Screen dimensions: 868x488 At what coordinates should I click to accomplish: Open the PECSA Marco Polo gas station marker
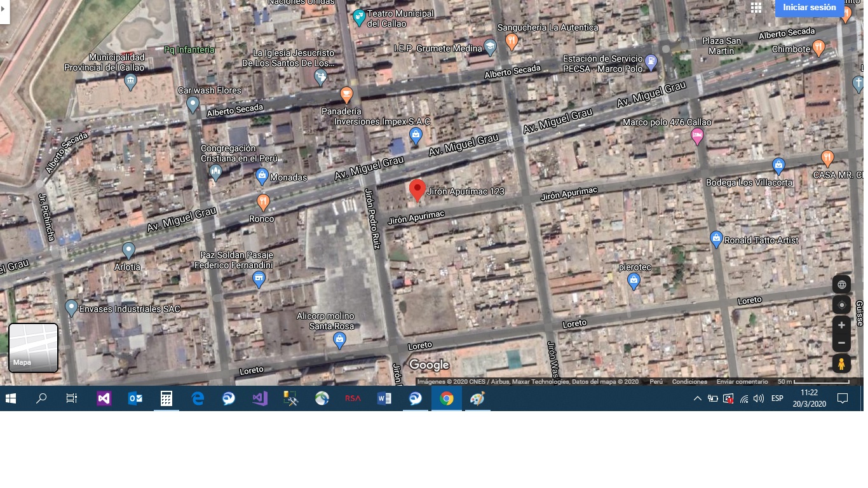click(x=651, y=62)
